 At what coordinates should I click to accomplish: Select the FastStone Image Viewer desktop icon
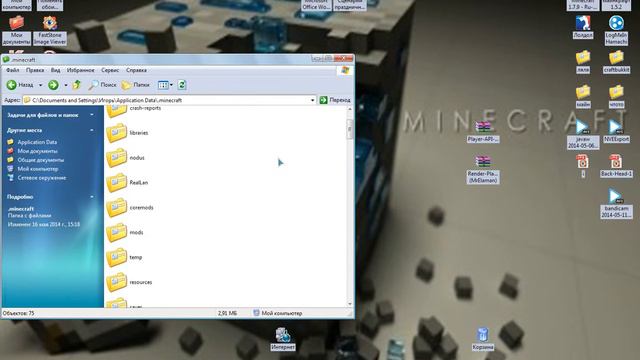[50, 30]
